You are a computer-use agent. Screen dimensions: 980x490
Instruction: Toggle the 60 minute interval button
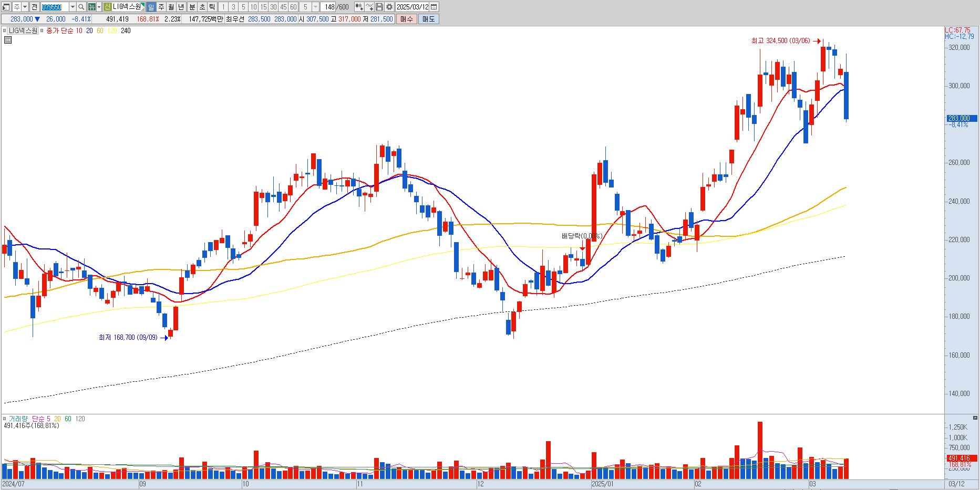293,7
